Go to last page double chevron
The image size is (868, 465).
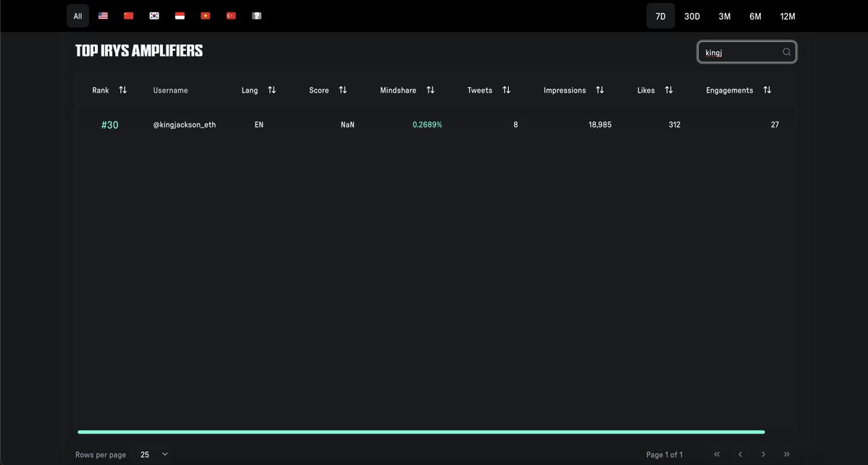pos(787,454)
